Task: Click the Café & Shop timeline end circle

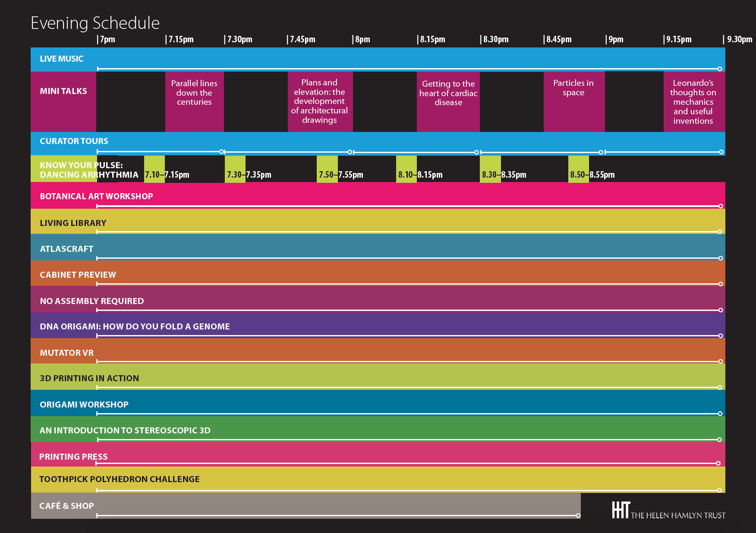Action: pyautogui.click(x=578, y=516)
